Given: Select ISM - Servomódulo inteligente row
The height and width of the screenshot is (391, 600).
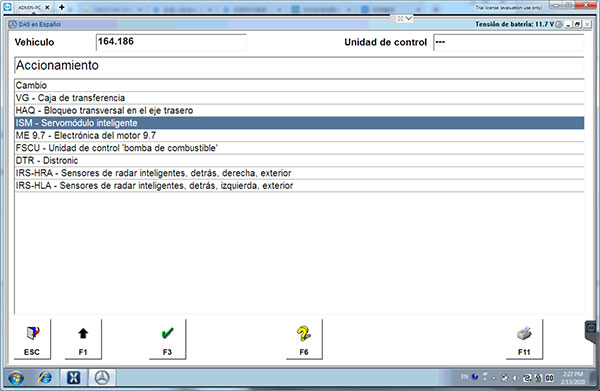Looking at the screenshot, I should click(x=299, y=123).
